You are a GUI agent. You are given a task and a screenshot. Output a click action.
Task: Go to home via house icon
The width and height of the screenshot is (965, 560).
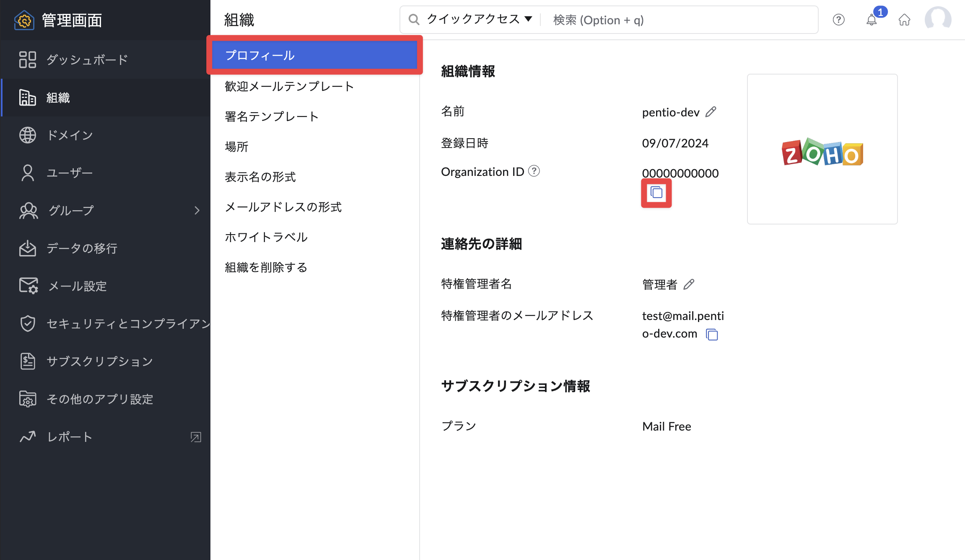point(905,20)
